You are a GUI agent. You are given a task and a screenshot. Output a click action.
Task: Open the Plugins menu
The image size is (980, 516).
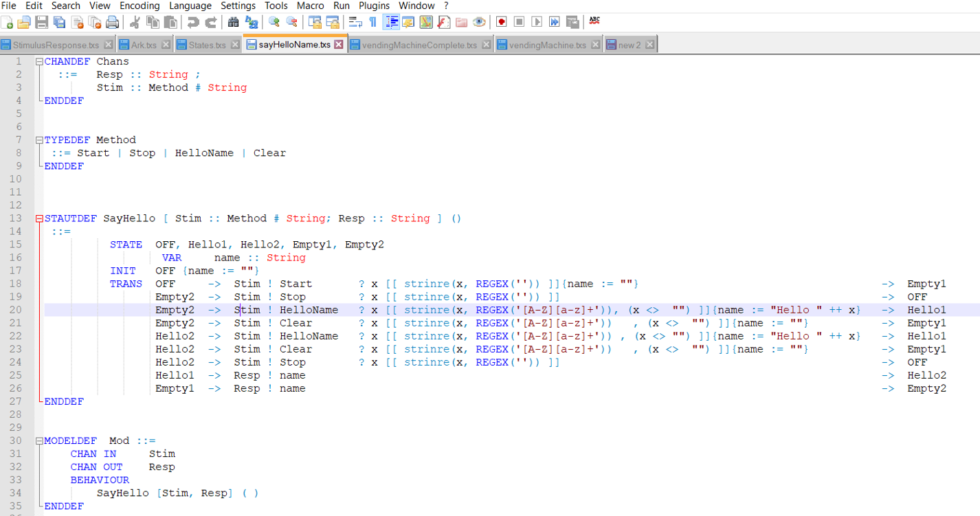click(x=374, y=5)
